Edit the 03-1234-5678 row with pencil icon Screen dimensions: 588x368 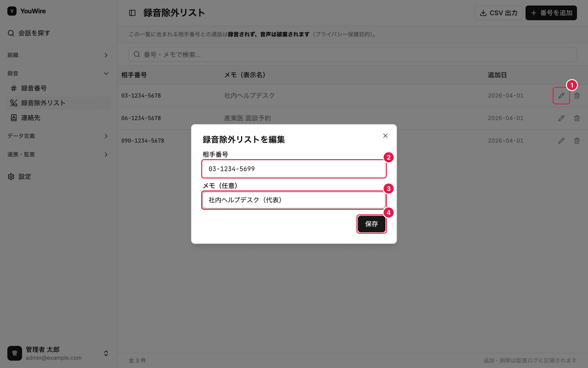tap(561, 96)
